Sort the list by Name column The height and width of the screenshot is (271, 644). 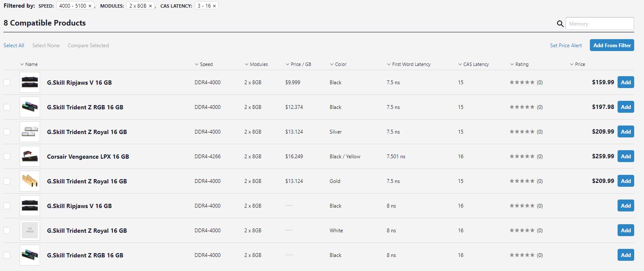[29, 64]
